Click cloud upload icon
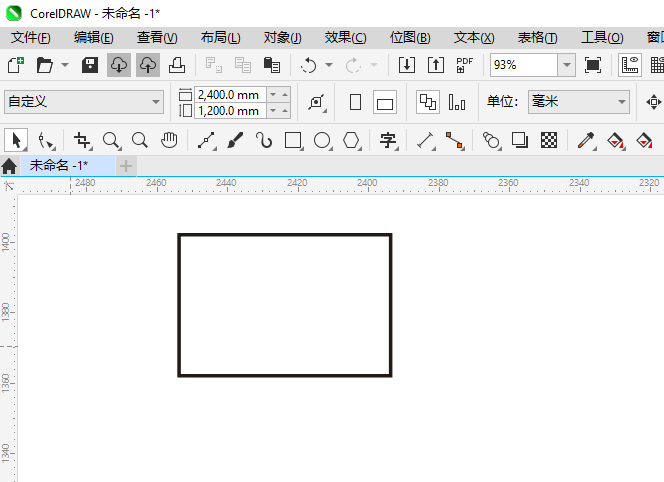Screen dimensions: 664x482 click(148, 65)
